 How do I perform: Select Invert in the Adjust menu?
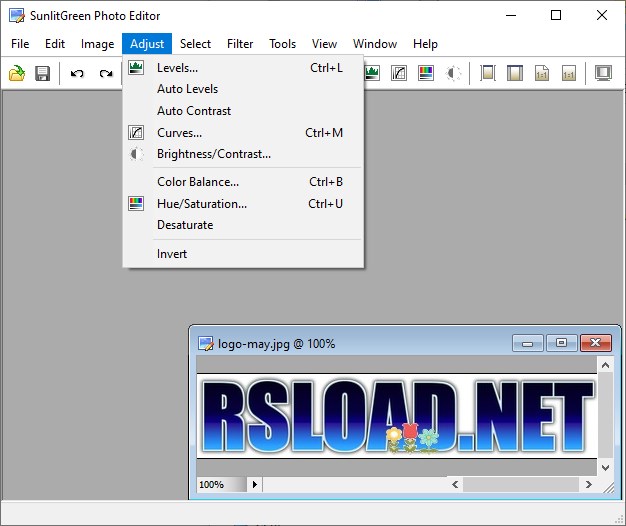pos(172,254)
